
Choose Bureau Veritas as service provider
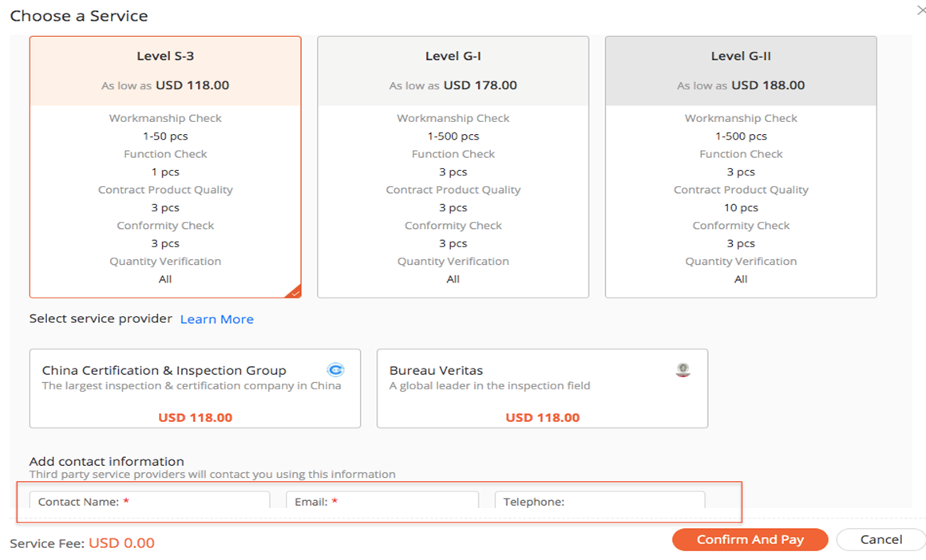point(542,388)
